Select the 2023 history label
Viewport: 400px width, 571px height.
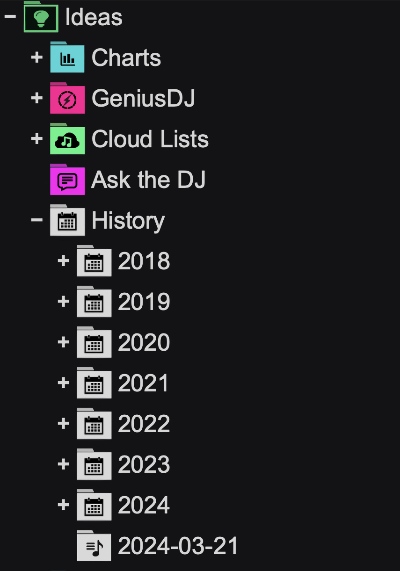pos(144,464)
